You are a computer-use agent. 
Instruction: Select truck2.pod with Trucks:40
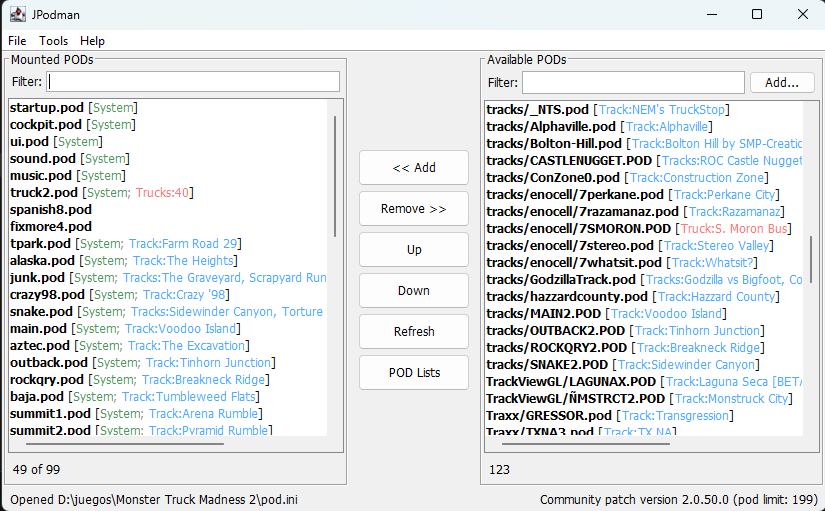tap(168, 193)
